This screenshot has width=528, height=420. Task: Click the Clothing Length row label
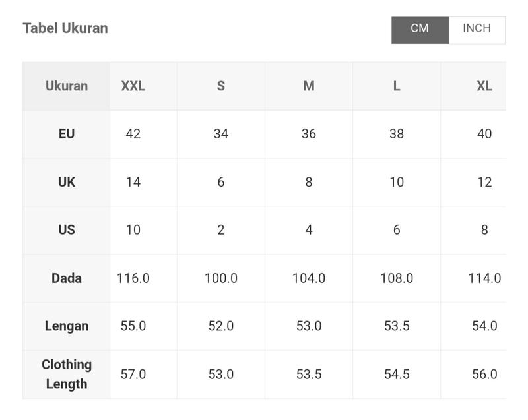point(67,375)
